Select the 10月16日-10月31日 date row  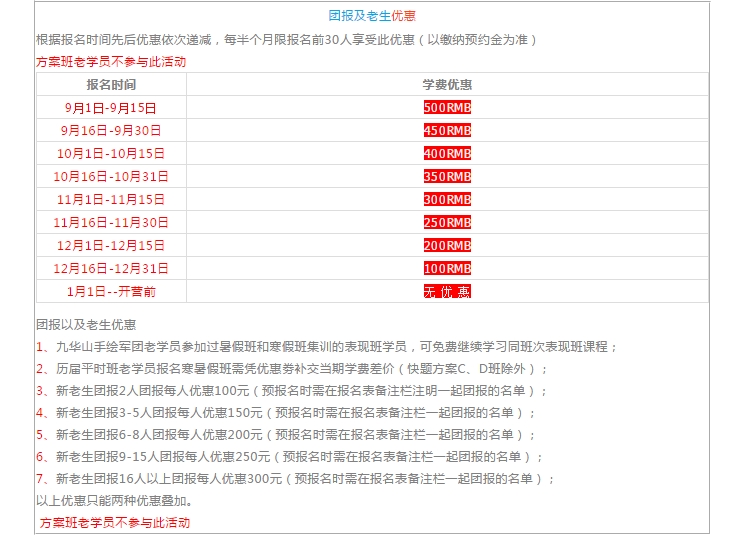coord(111,177)
